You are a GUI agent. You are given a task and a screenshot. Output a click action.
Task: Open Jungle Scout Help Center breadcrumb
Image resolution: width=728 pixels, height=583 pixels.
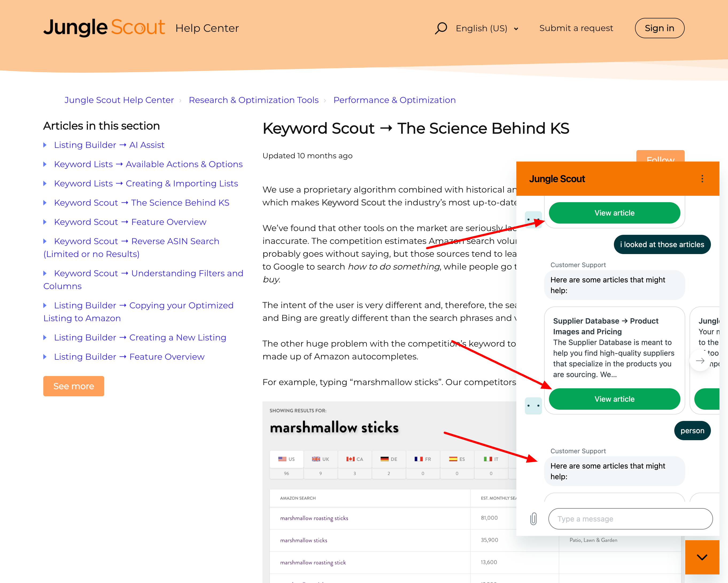(x=119, y=100)
